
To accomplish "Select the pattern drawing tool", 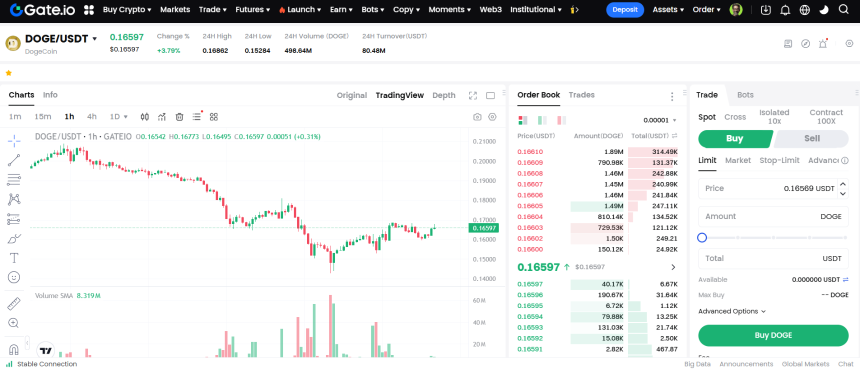I will (x=14, y=199).
